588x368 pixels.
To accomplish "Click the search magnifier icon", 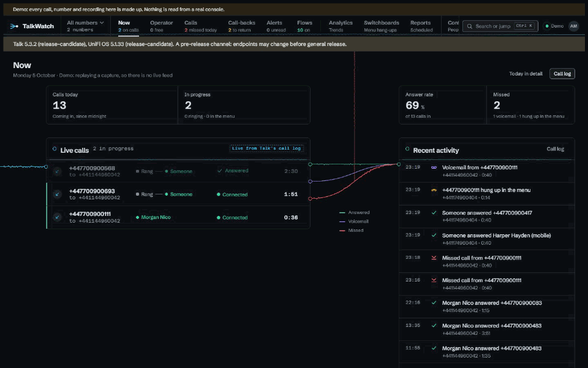I will [x=470, y=26].
